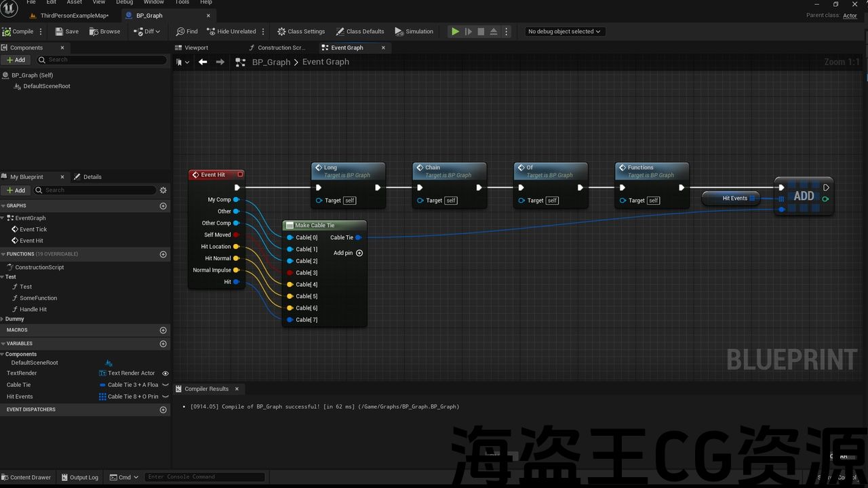Open the debug object selection dropdown
Viewport: 868px width, 488px height.
point(565,31)
